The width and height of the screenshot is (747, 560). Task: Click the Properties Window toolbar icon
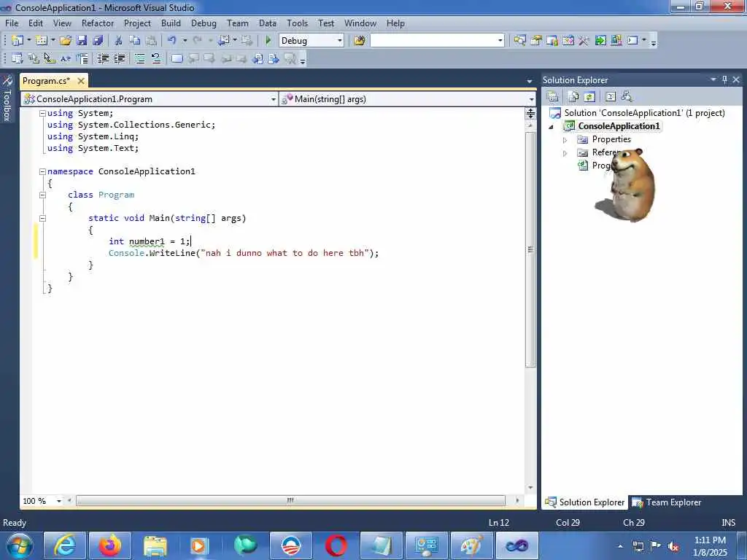tap(536, 41)
